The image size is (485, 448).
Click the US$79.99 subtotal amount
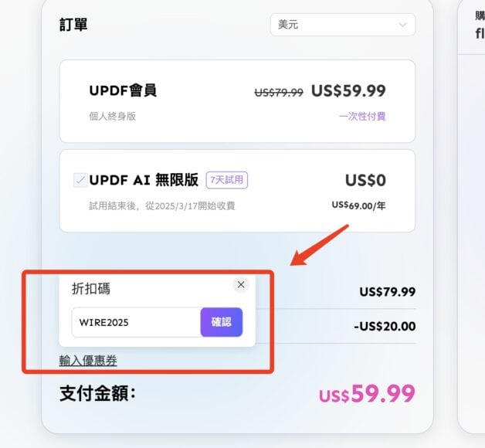[388, 292]
